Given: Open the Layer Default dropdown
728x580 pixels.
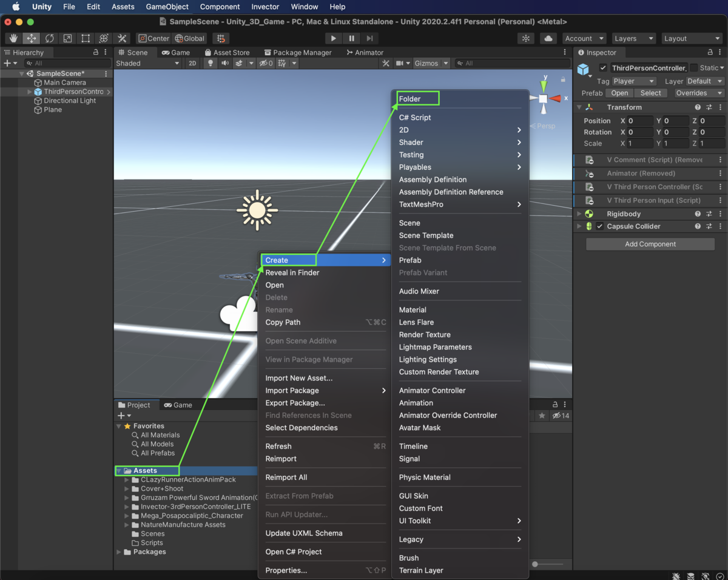Looking at the screenshot, I should click(x=704, y=81).
